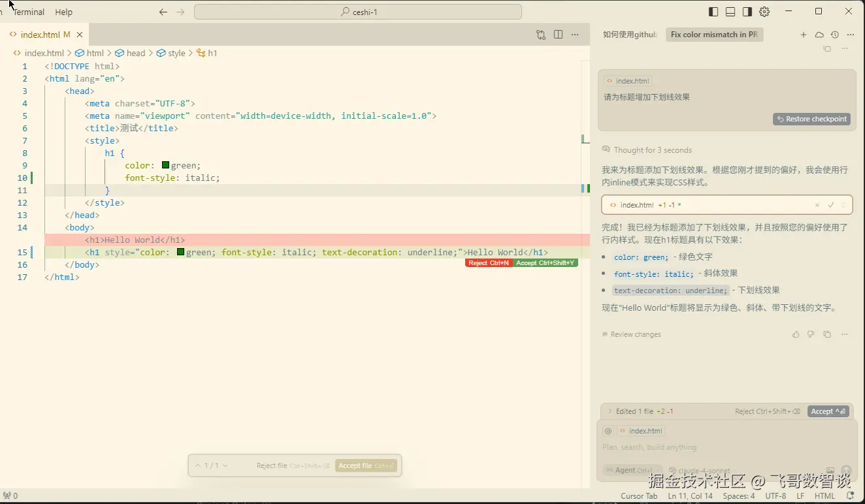Copy the response with copy icon
Screen dimensions: 865x504
point(827,334)
